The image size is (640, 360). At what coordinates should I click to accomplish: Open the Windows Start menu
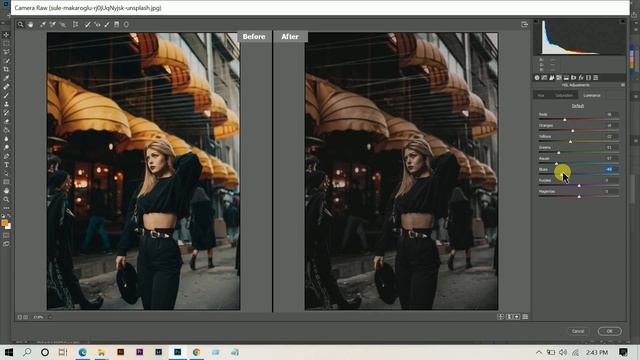click(9, 352)
